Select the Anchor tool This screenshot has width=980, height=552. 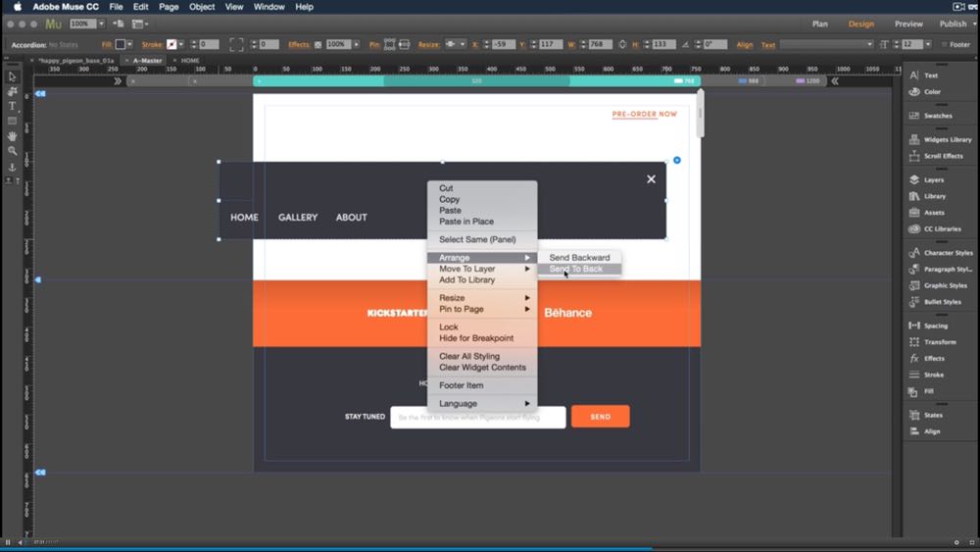(12, 167)
